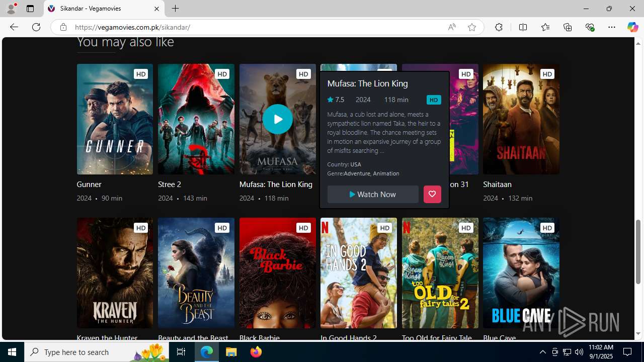Viewport: 644px width, 362px height.
Task: Open the Black Barbie poster
Action: 277,273
